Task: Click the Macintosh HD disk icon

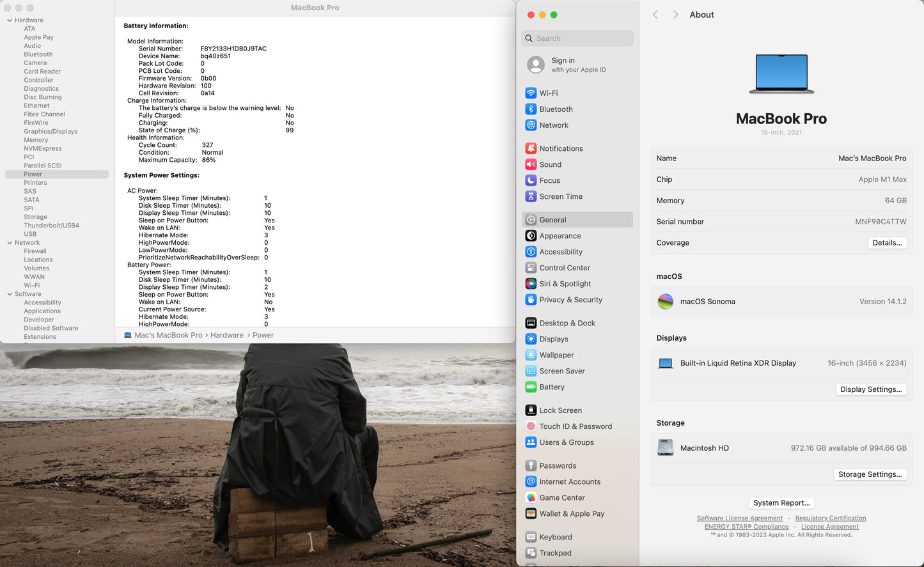Action: pyautogui.click(x=666, y=447)
